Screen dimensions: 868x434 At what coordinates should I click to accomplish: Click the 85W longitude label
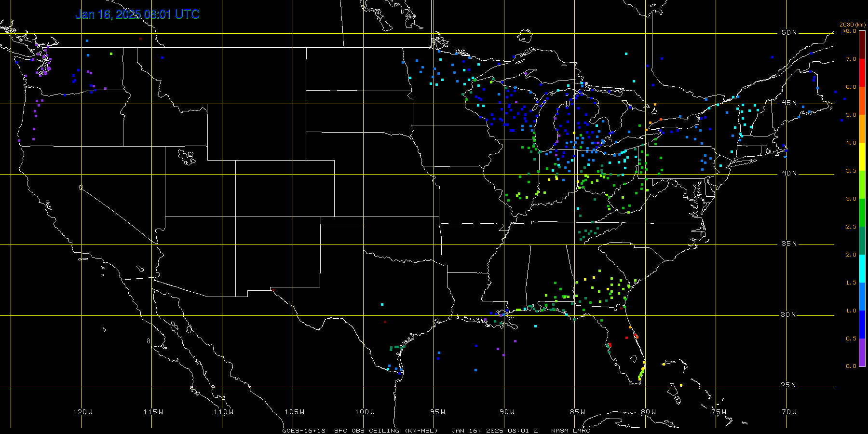578,412
